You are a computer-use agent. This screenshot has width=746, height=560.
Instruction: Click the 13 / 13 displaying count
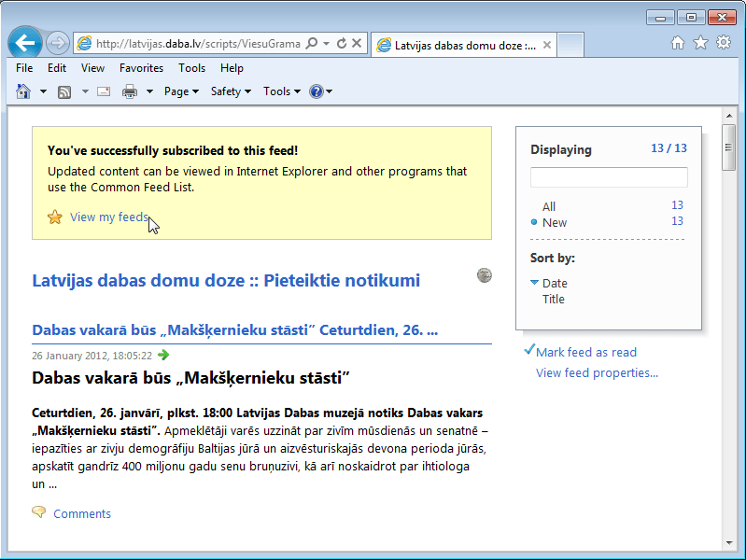coord(669,148)
